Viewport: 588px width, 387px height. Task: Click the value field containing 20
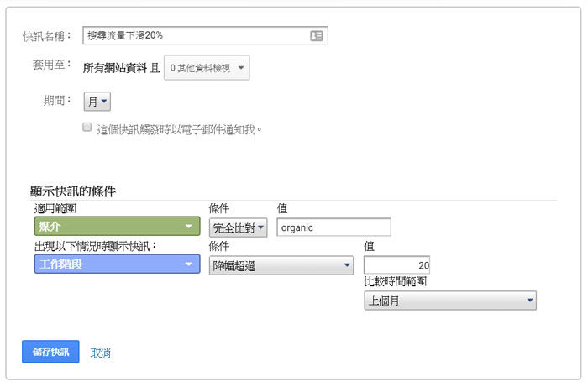click(396, 265)
